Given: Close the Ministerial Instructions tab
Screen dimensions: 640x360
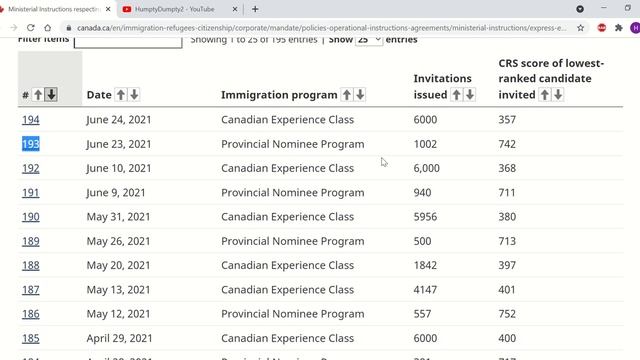Looking at the screenshot, I should (x=108, y=9).
